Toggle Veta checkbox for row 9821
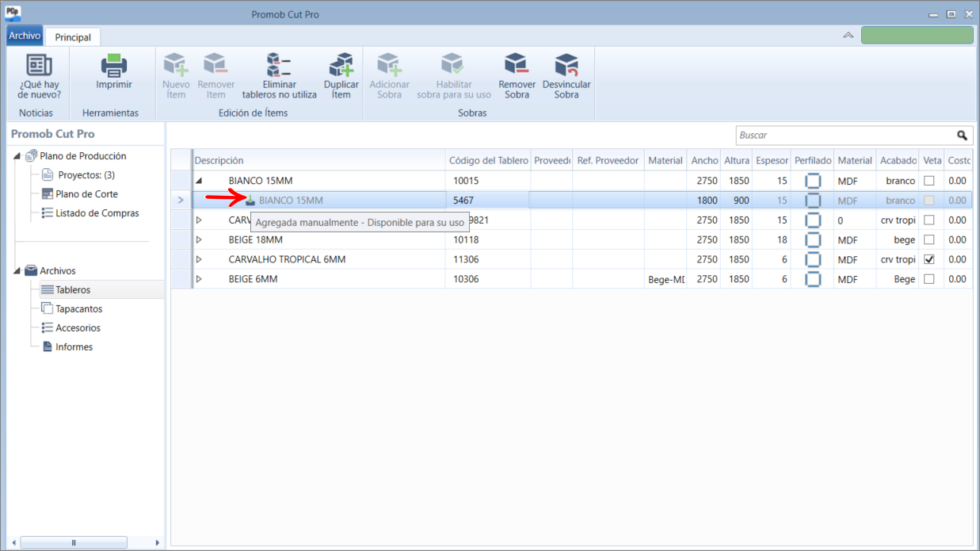Screen dimensions: 980x551 [929, 220]
